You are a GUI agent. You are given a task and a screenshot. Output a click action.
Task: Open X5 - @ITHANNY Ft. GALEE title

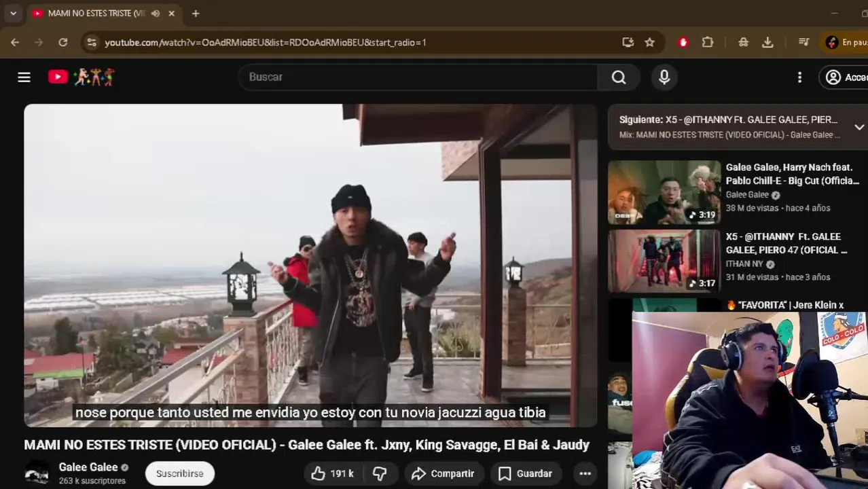point(786,243)
